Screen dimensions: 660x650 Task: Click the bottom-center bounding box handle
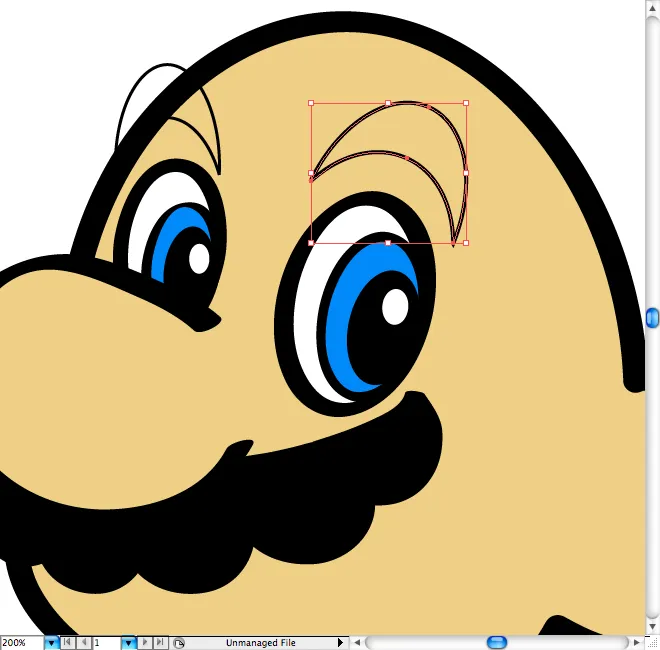pyautogui.click(x=388, y=243)
